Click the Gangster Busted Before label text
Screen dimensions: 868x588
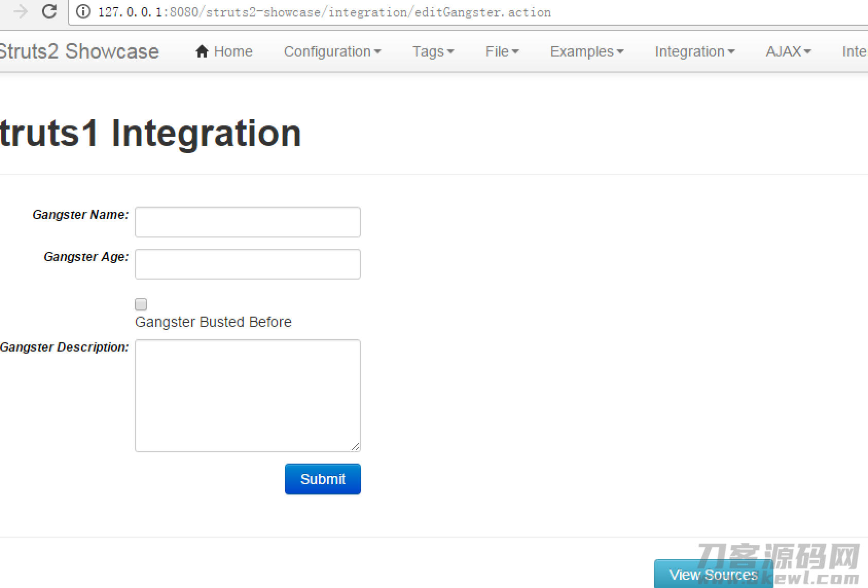click(x=213, y=322)
